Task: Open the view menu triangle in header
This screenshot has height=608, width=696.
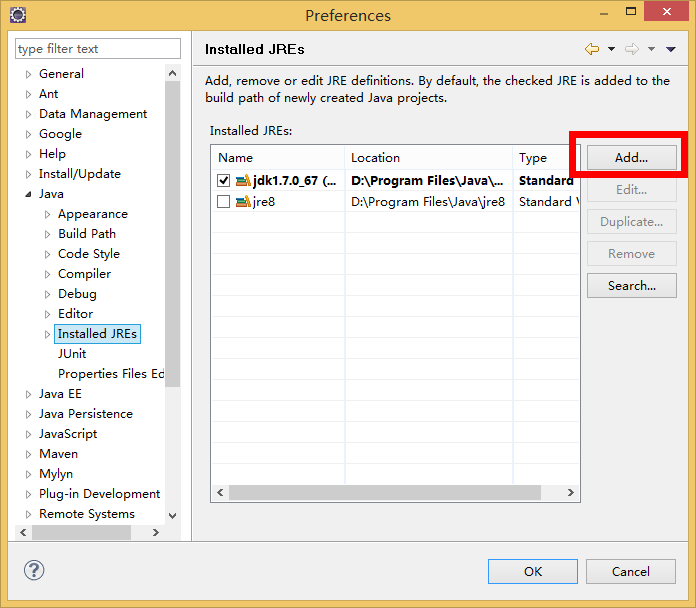Action: click(x=671, y=49)
